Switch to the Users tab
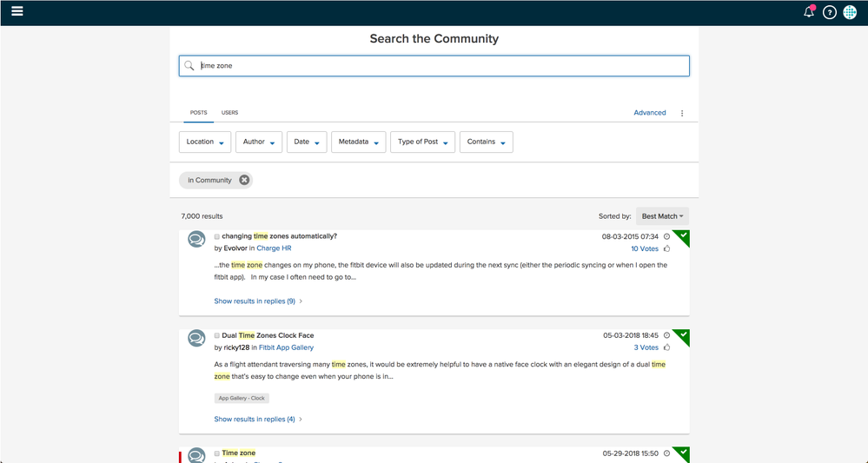868x463 pixels. (229, 113)
